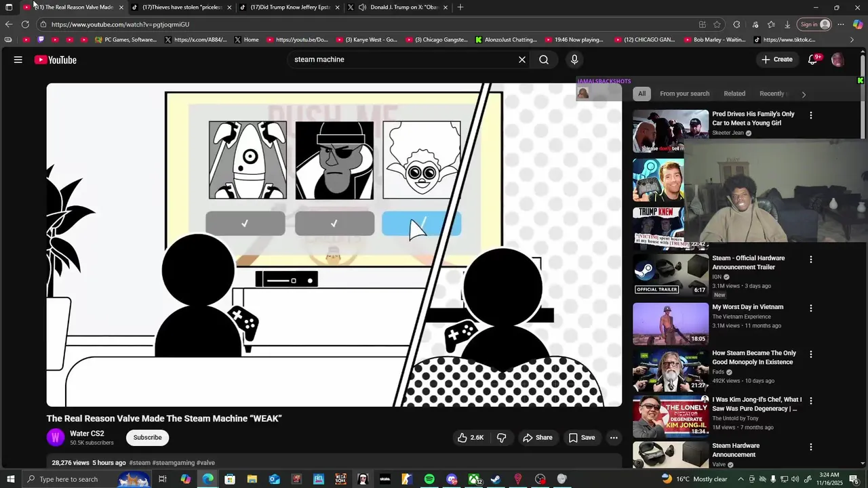This screenshot has width=868, height=488.
Task: Select the All filter chip
Action: click(642, 94)
